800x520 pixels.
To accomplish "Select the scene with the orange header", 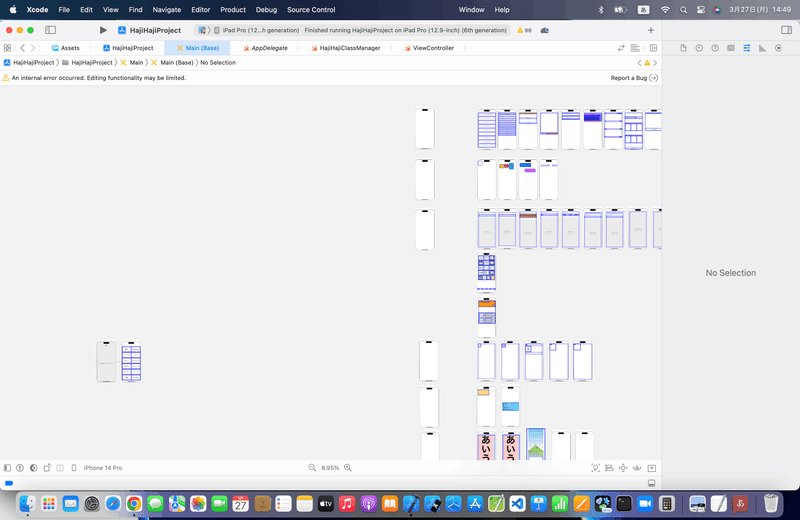I will coord(487,317).
